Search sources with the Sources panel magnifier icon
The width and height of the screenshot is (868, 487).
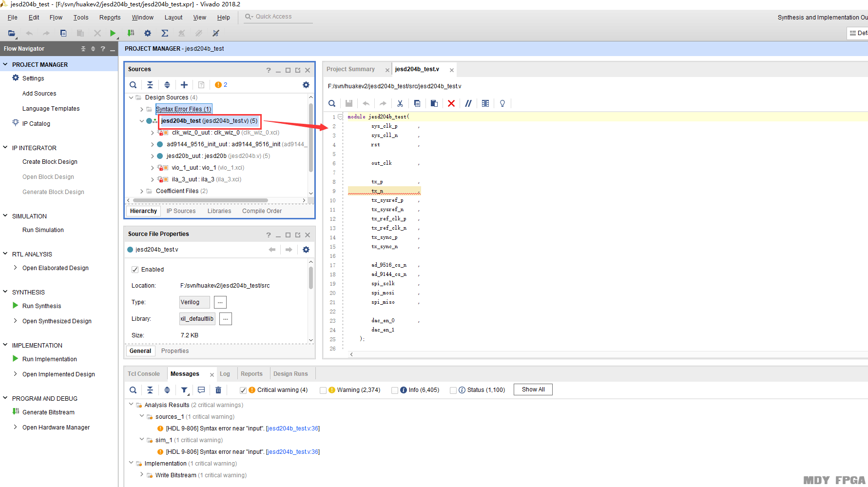[133, 85]
